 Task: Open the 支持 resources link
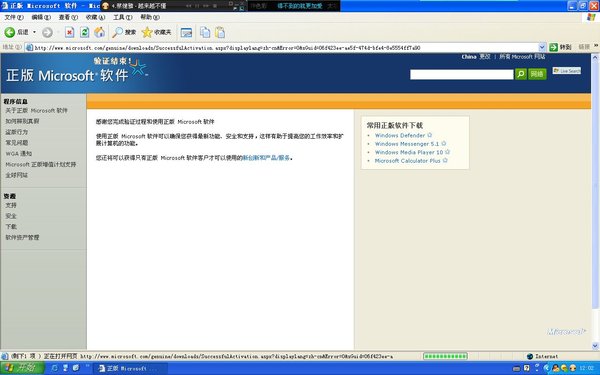(11, 205)
